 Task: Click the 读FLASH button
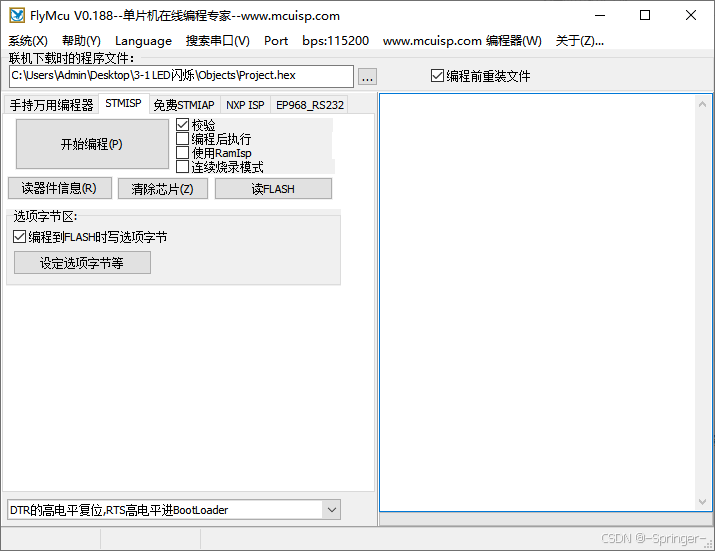pyautogui.click(x=273, y=188)
